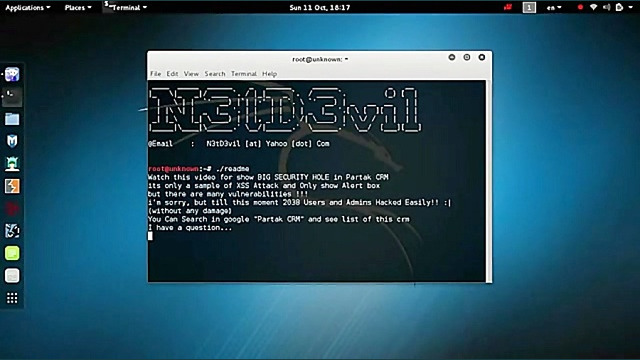Viewport: 640px width, 360px height.
Task: Open the terminal File menu
Action: 156,73
